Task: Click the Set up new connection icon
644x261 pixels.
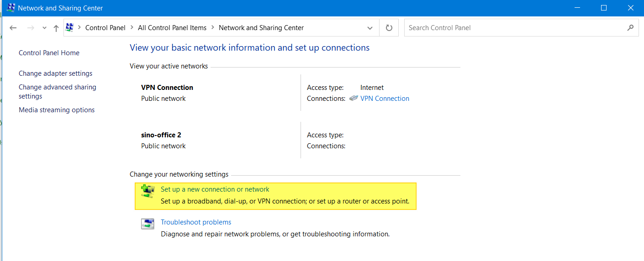Action: pos(147,191)
